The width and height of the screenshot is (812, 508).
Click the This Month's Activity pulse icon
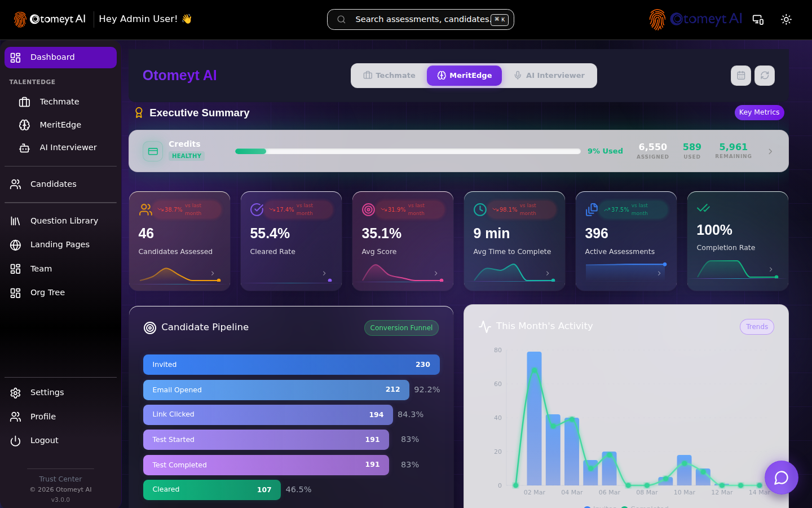tap(485, 326)
